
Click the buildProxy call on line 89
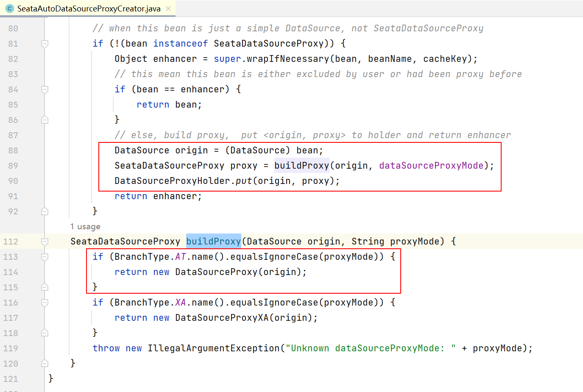(302, 166)
